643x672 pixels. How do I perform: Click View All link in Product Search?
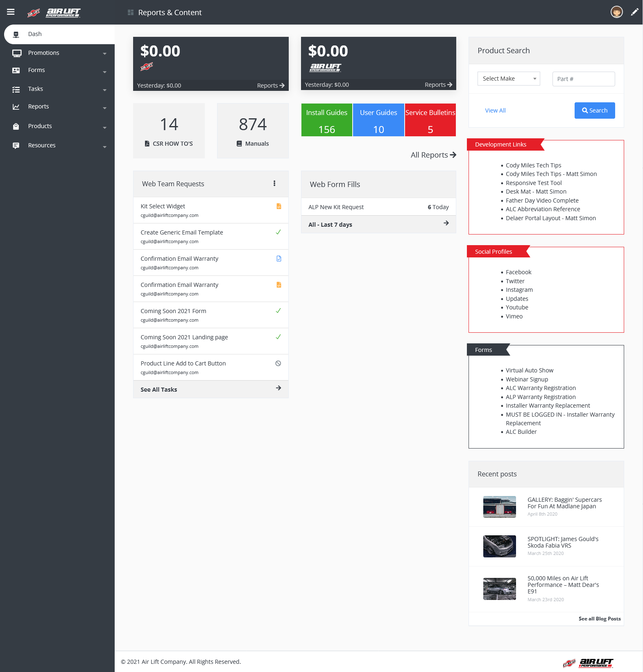[x=495, y=110]
